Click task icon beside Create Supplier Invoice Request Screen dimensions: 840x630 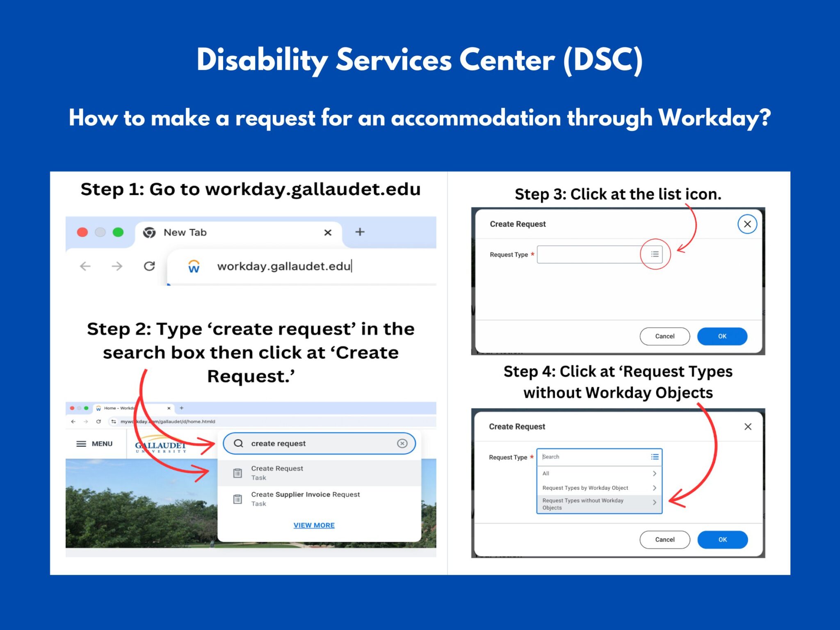[x=237, y=499]
